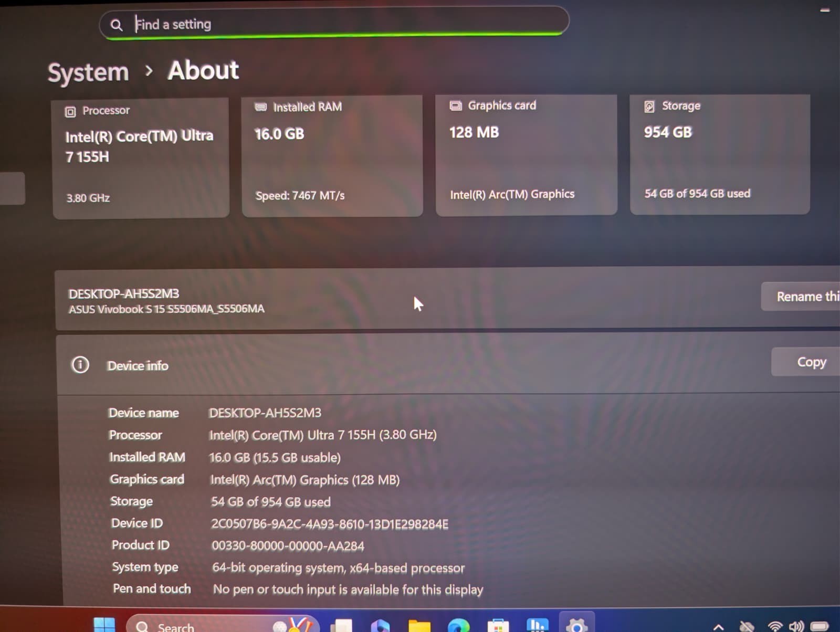Click the battery tray icon

[820, 626]
